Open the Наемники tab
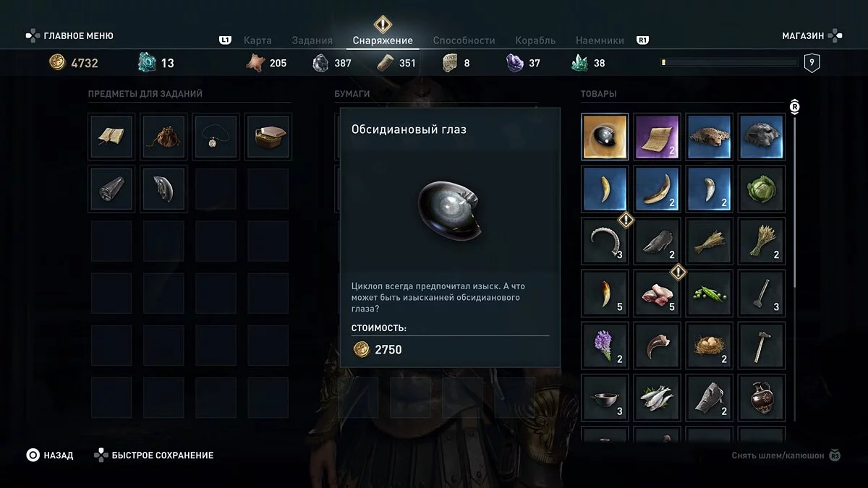Viewport: 868px width, 488px height. (600, 40)
